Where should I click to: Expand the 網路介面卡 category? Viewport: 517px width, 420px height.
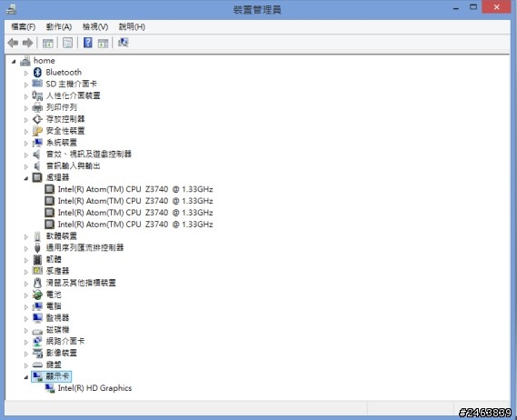26,342
